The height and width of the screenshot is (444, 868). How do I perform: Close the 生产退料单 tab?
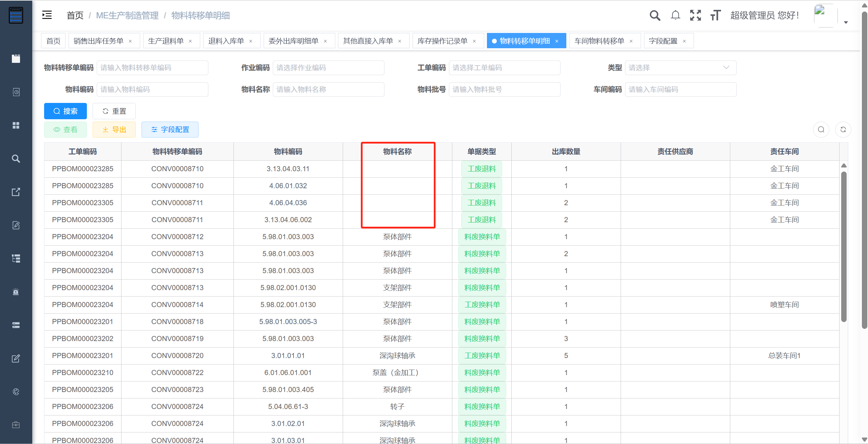[190, 41]
